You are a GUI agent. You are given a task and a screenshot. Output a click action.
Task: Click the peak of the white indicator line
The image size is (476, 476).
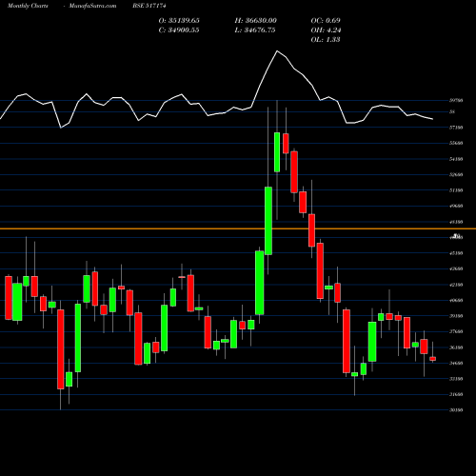click(x=277, y=50)
